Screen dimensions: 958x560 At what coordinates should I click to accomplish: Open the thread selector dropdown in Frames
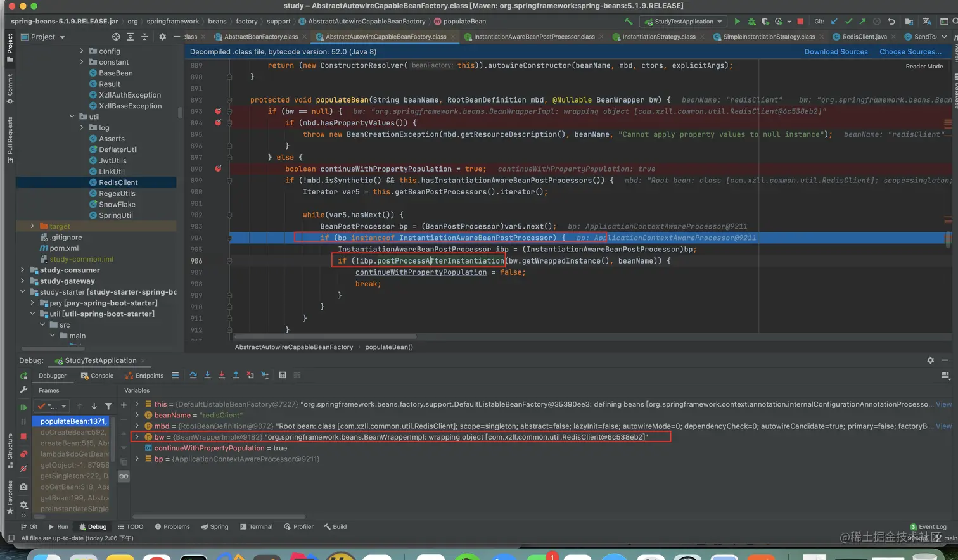pos(53,406)
